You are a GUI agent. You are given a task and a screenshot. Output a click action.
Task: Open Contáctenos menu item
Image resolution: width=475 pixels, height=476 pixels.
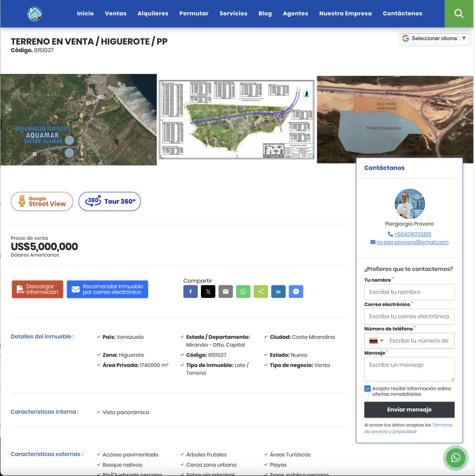pyautogui.click(x=402, y=13)
